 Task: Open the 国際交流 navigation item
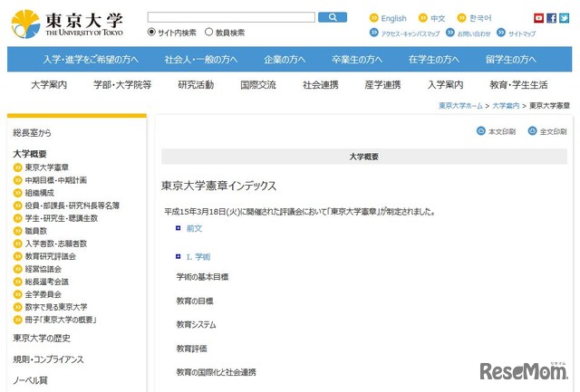(x=258, y=85)
